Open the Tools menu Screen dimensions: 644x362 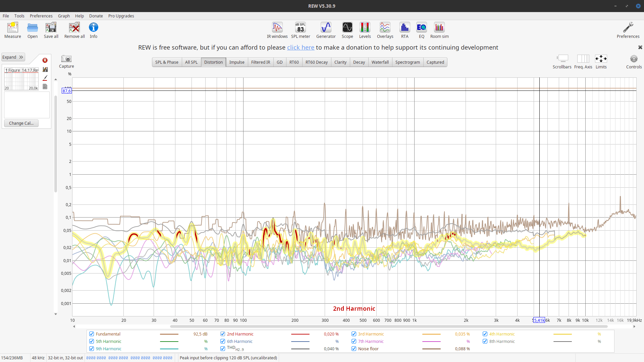(x=19, y=16)
